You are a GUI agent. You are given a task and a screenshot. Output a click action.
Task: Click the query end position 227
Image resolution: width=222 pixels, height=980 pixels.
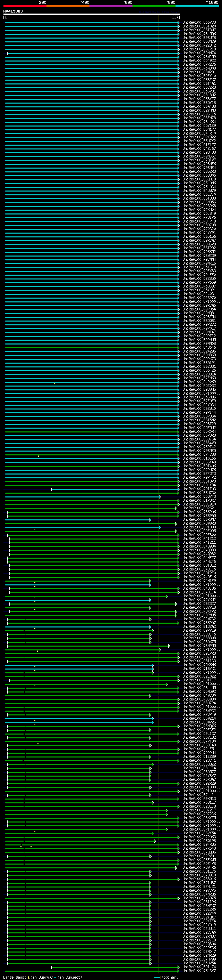point(175,17)
